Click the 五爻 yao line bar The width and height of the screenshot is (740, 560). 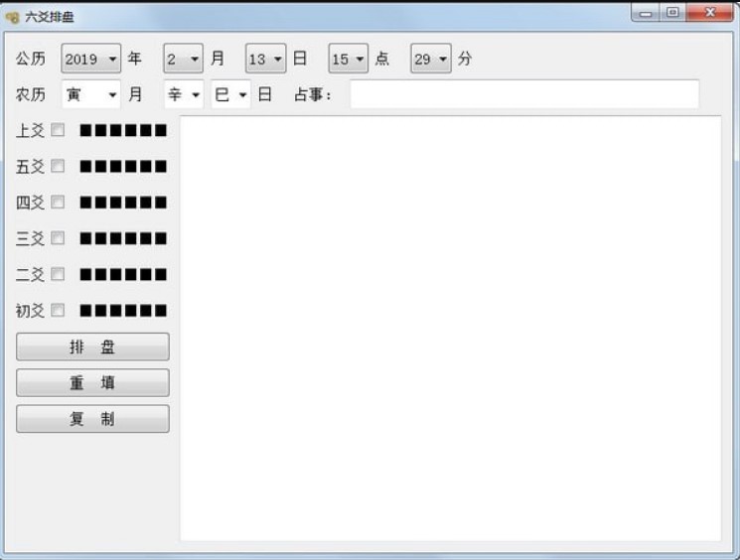click(123, 166)
